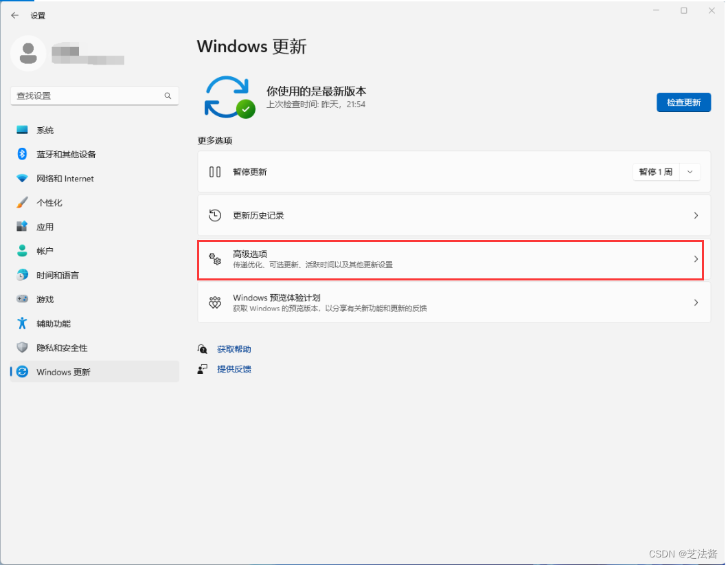Select the 帐户 category

[x=95, y=251]
